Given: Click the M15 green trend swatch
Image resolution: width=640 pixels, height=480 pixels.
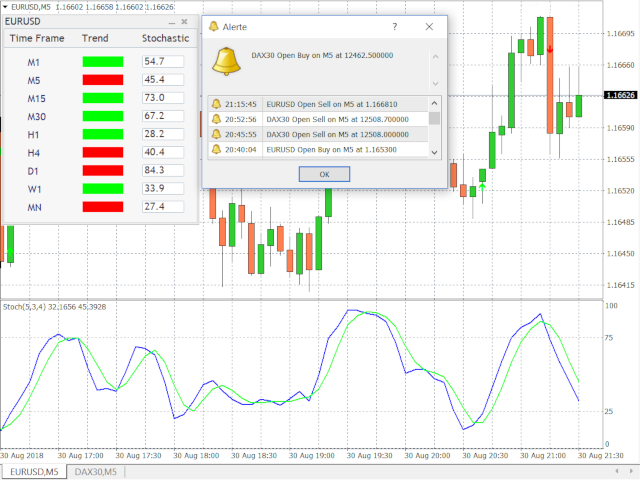Looking at the screenshot, I should tap(103, 98).
